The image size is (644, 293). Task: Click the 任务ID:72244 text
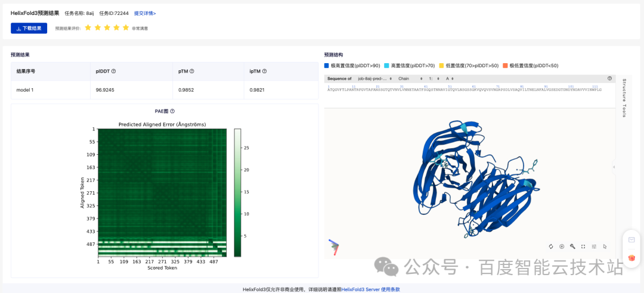114,13
